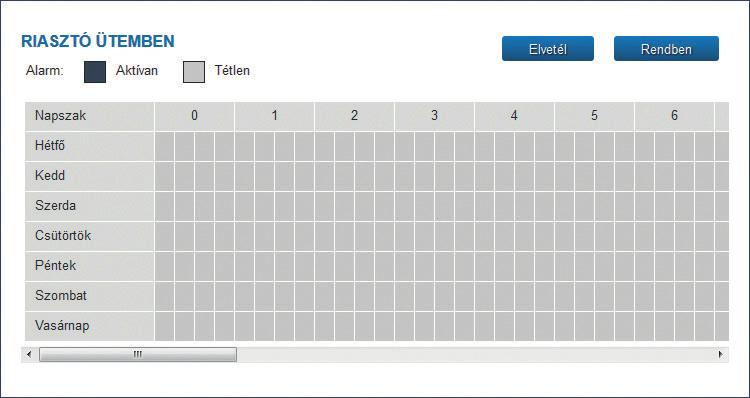Select the Szerda row label

pos(89,206)
